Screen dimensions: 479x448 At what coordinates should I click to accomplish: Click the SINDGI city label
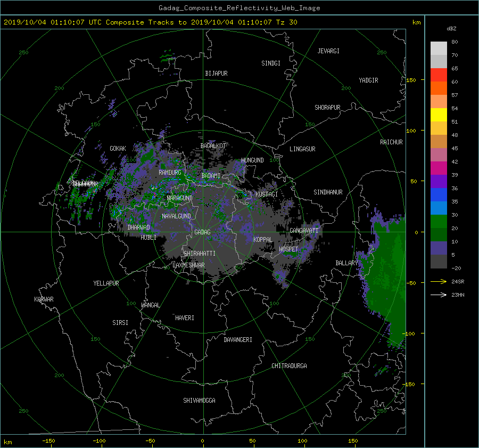[x=271, y=63]
